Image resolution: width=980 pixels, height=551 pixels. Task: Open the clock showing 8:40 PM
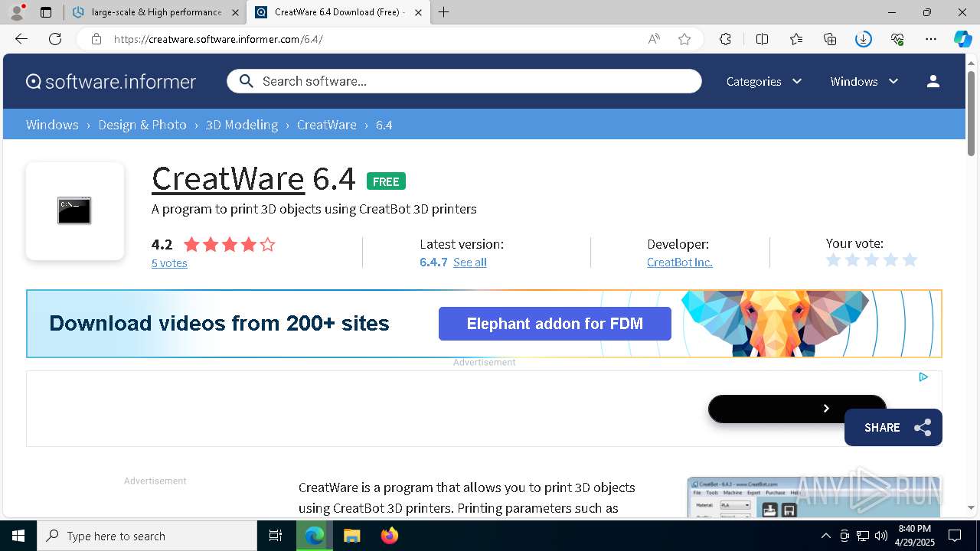914,536
